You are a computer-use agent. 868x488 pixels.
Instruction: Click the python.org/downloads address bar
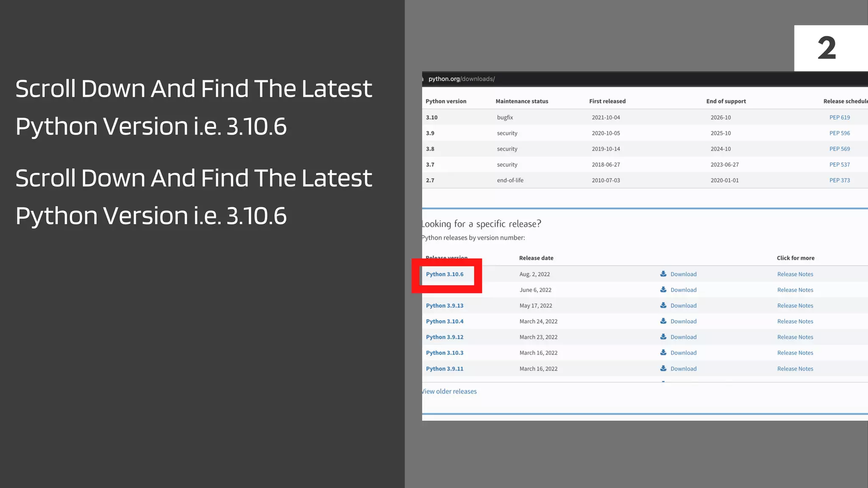pos(462,79)
